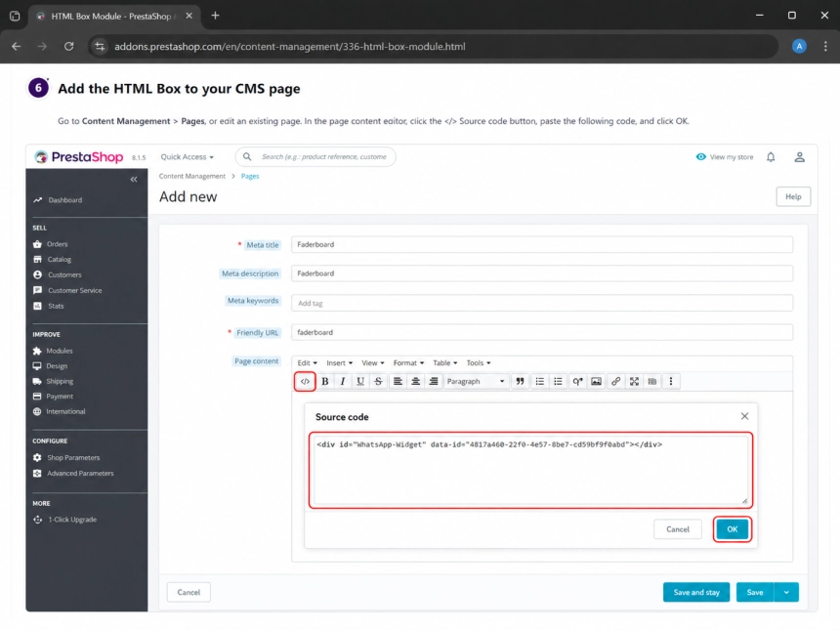
Task: Click the notifications bell icon
Action: click(x=771, y=157)
